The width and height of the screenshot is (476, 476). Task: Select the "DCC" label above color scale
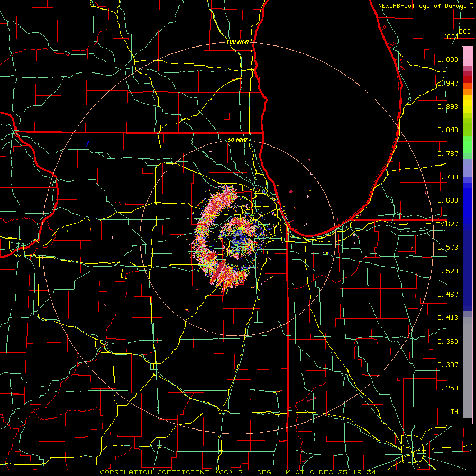(464, 32)
